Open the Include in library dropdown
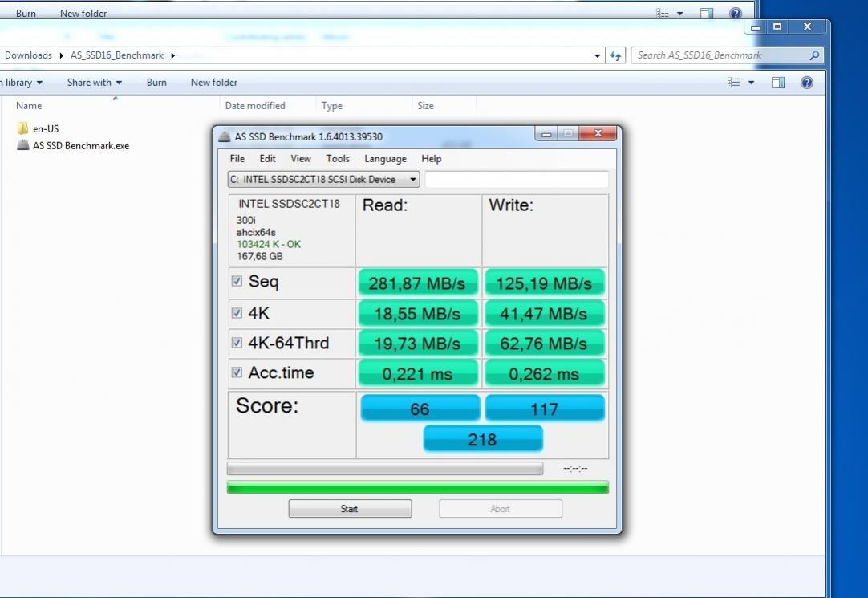The width and height of the screenshot is (868, 598). (x=22, y=83)
